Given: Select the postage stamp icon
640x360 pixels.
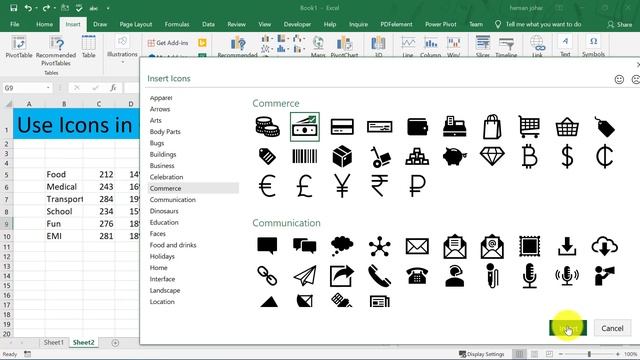Looking at the screenshot, I should [x=529, y=246].
